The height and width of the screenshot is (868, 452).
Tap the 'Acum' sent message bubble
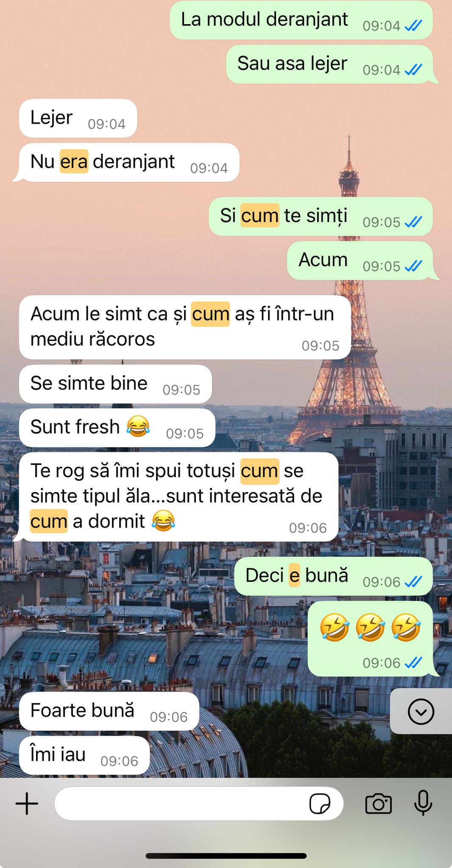pos(360,261)
